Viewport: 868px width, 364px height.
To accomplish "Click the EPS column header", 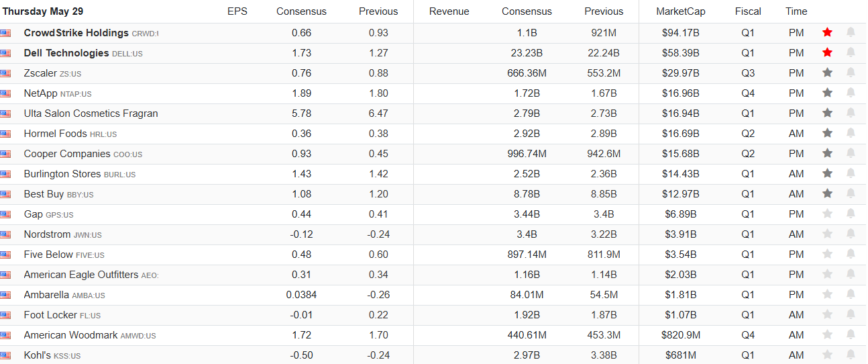I will [x=237, y=11].
